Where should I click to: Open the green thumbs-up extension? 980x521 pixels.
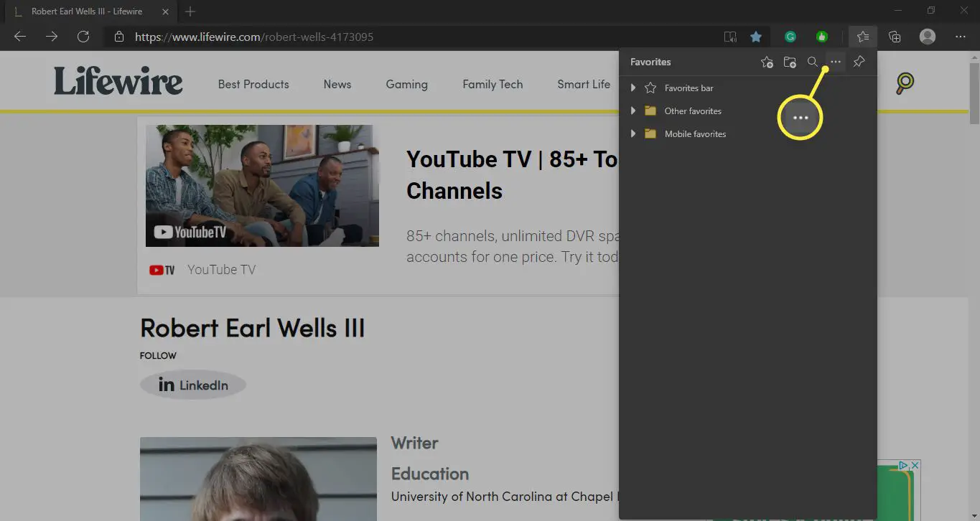tap(822, 37)
